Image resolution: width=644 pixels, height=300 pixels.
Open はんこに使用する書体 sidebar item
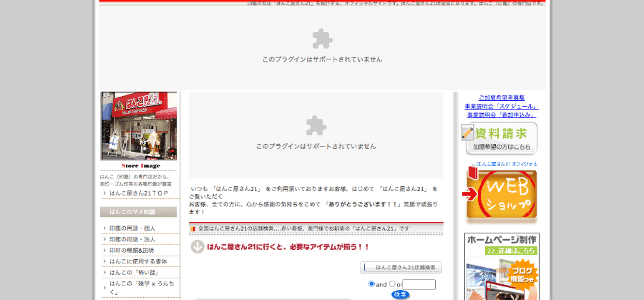[x=138, y=261]
